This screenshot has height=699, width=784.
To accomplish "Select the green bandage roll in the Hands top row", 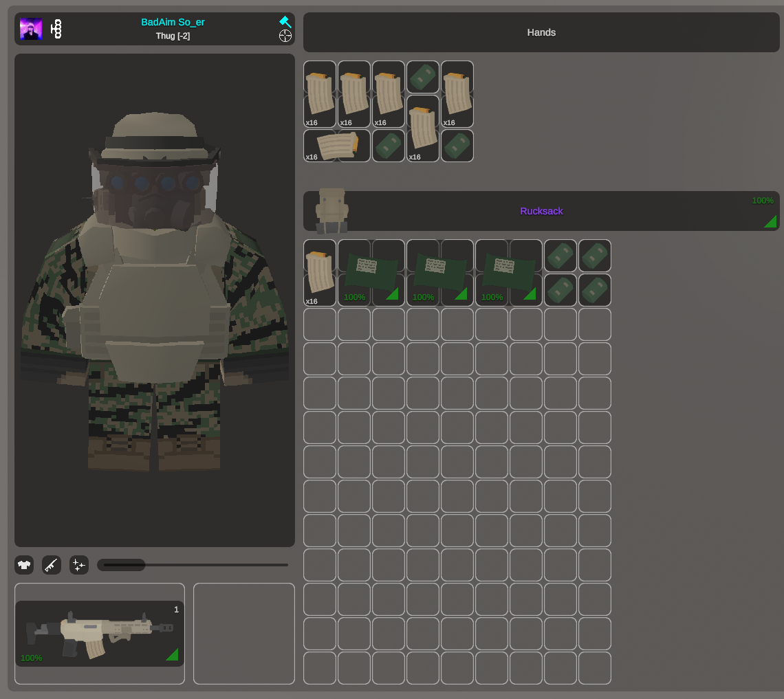I will [x=423, y=77].
